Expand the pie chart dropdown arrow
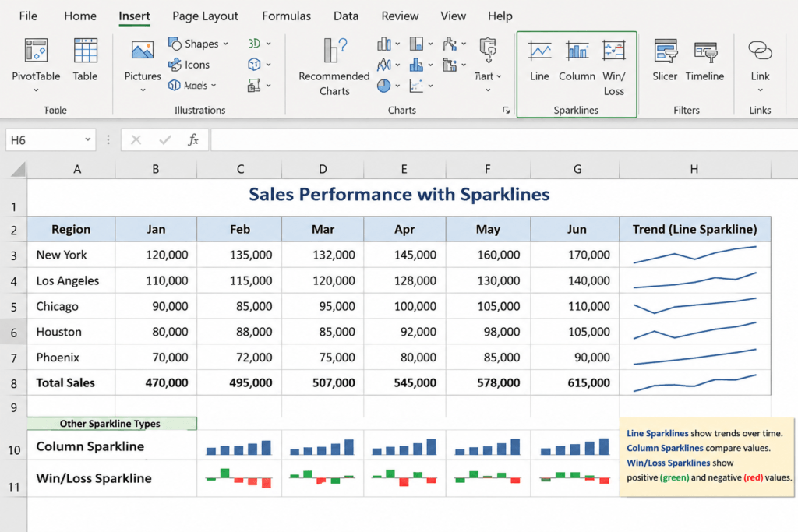The height and width of the screenshot is (532, 798). (x=397, y=86)
